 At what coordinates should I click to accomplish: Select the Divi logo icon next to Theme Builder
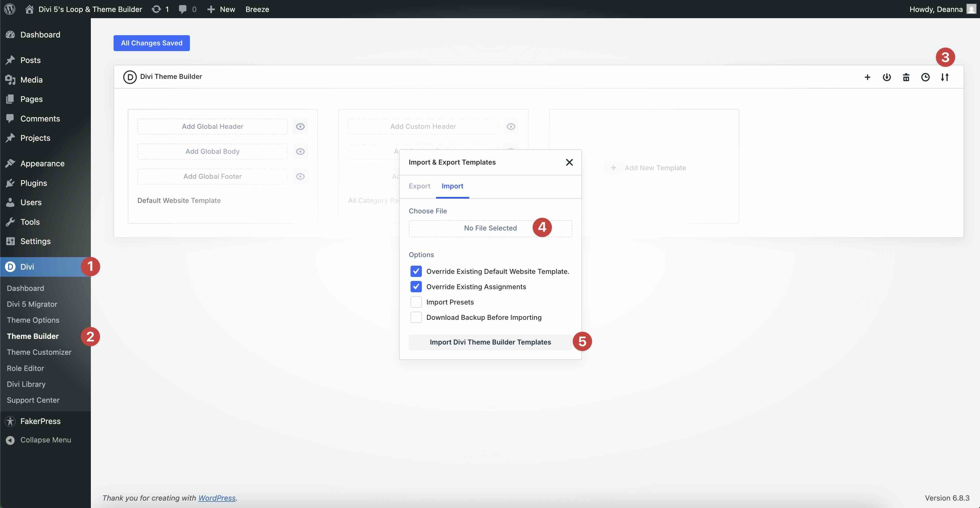tap(129, 77)
